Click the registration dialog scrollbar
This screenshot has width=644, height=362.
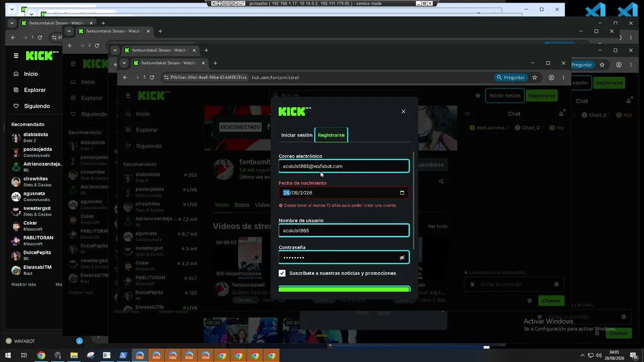pyautogui.click(x=414, y=201)
